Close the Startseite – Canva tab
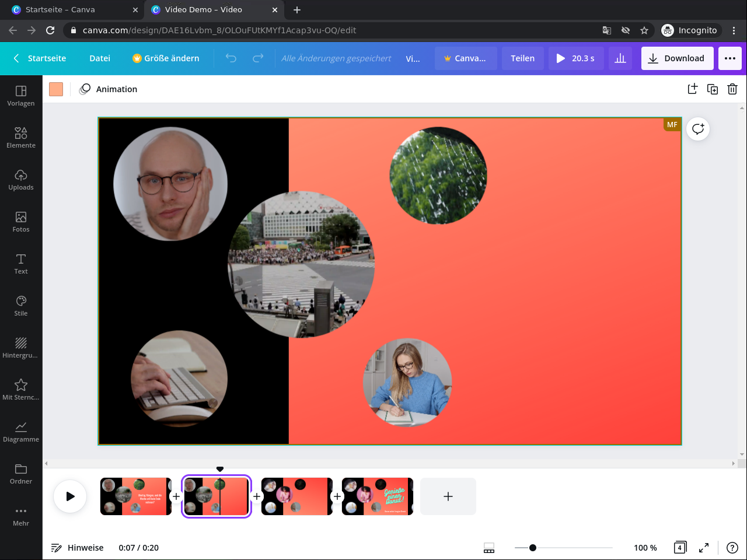 click(135, 10)
